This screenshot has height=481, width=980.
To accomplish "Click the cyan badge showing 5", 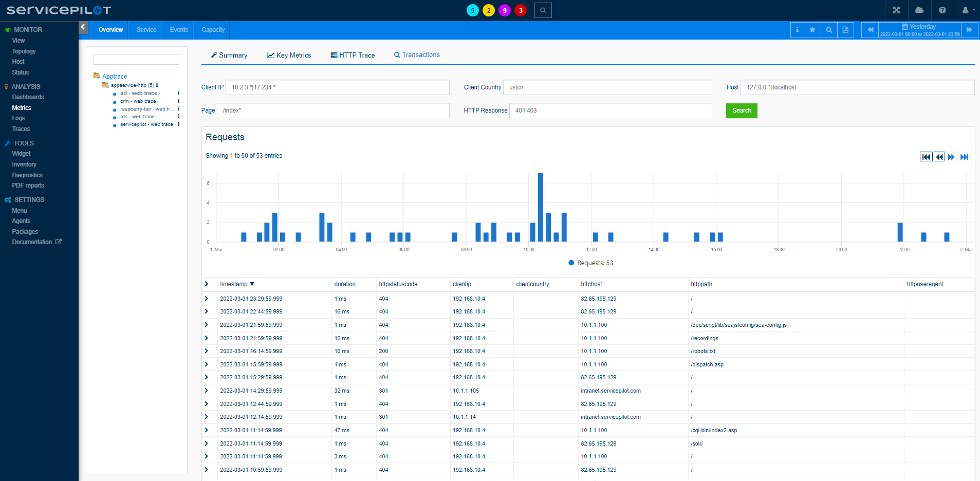I will point(473,10).
